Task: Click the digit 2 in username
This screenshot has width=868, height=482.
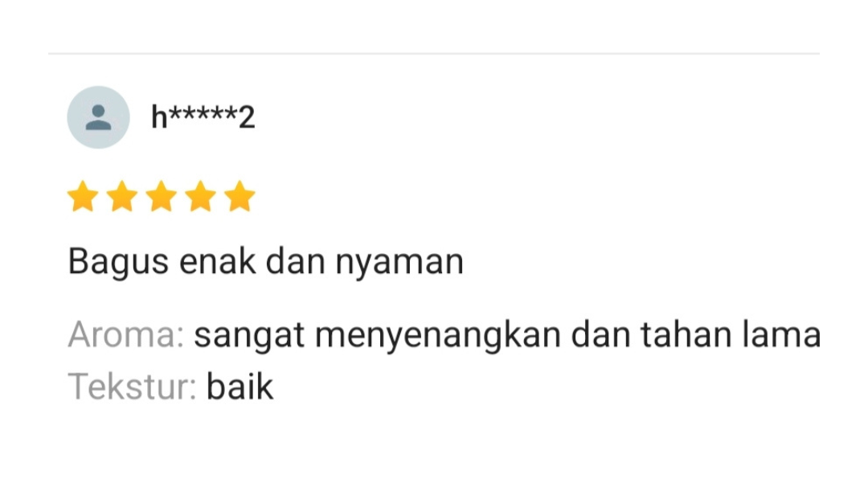Action: click(247, 118)
